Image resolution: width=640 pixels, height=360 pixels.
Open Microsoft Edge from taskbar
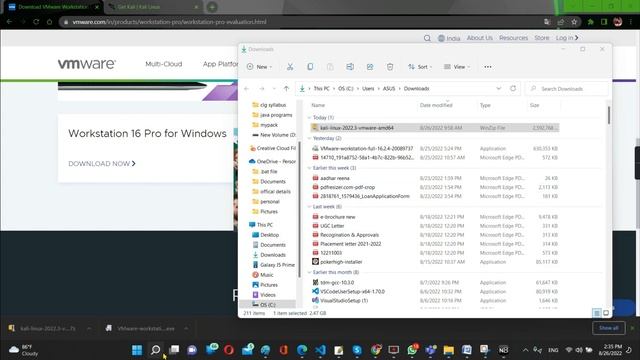pos(302,350)
